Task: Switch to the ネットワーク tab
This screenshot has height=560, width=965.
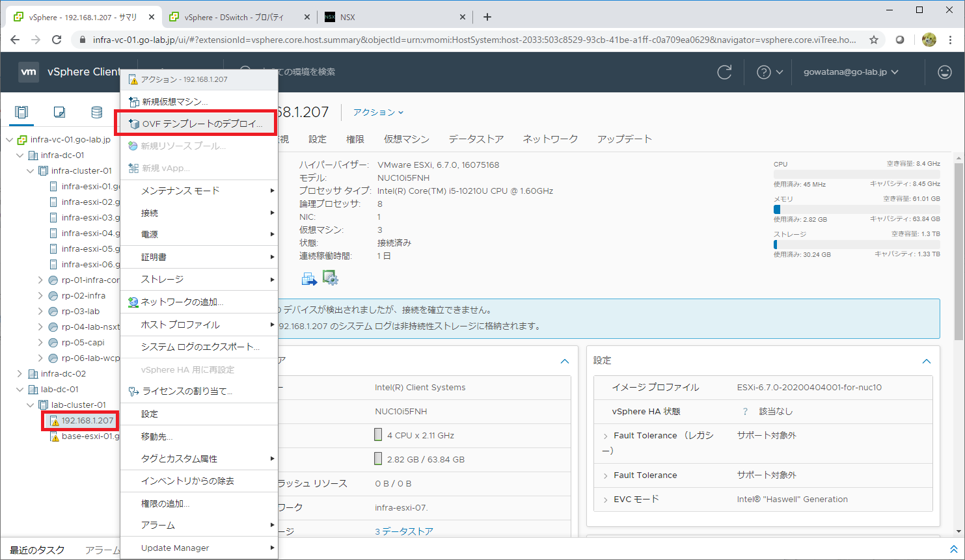Action: pyautogui.click(x=550, y=139)
